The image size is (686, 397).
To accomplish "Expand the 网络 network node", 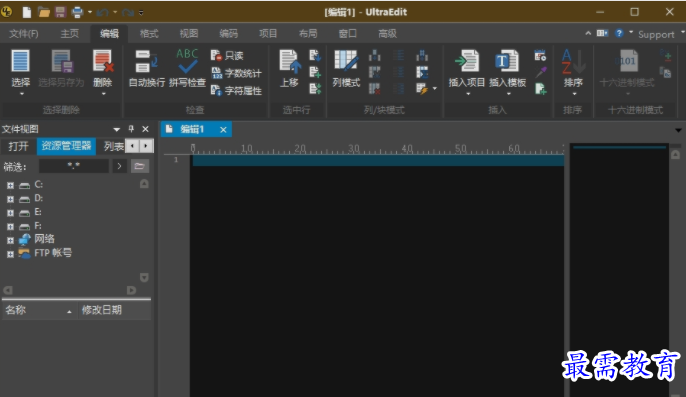I will (10, 240).
